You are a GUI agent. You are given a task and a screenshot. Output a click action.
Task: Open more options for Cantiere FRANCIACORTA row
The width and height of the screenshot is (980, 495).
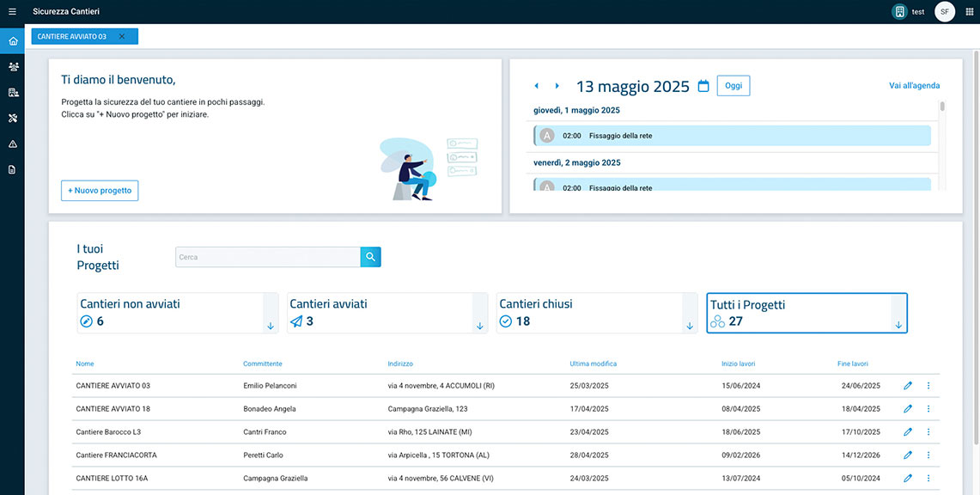(928, 455)
